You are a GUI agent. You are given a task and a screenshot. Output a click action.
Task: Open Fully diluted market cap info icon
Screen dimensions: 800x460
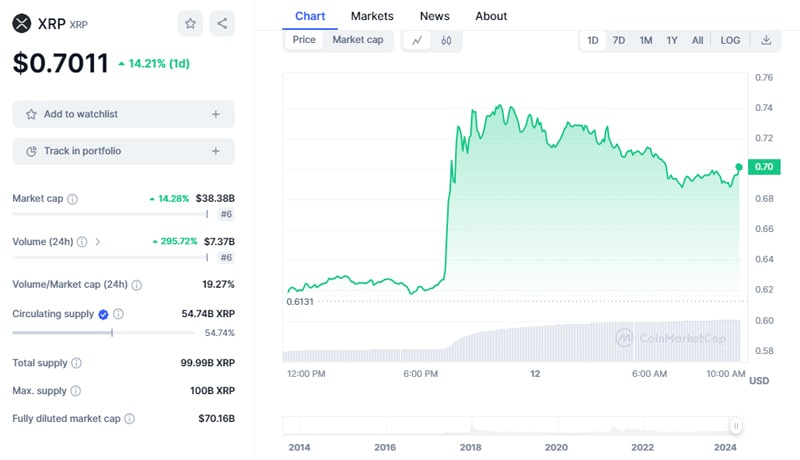coord(130,419)
